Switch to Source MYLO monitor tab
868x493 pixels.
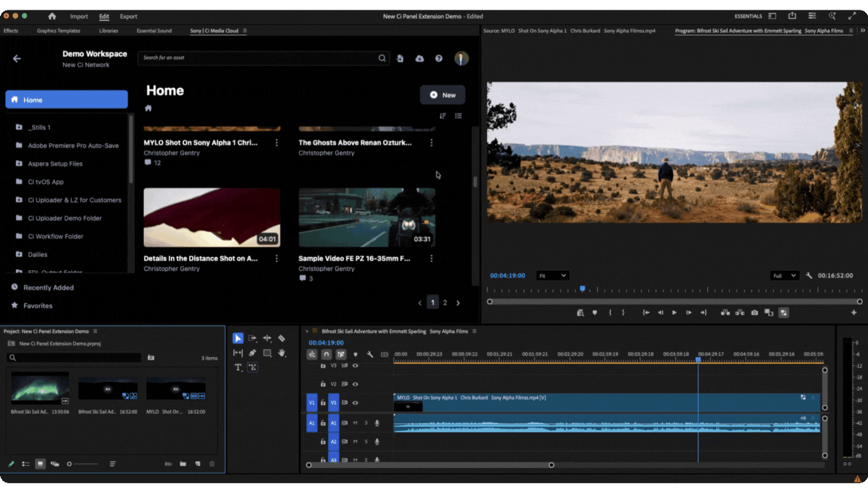(x=571, y=31)
